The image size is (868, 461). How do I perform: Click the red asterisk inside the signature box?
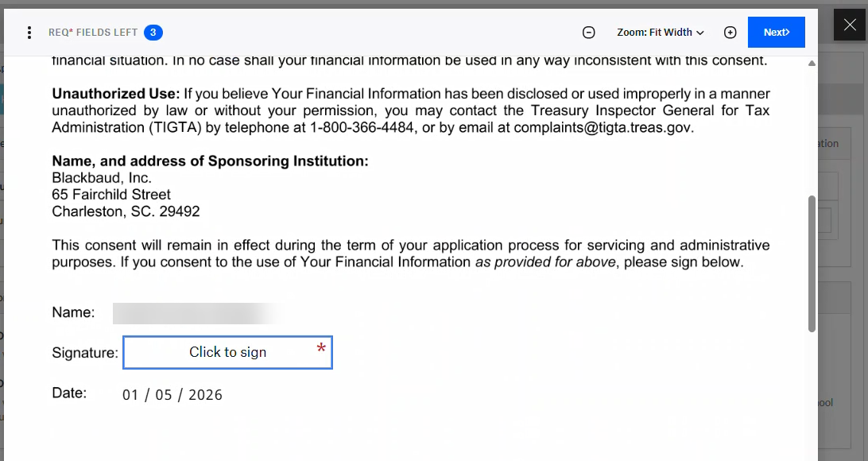(320, 348)
